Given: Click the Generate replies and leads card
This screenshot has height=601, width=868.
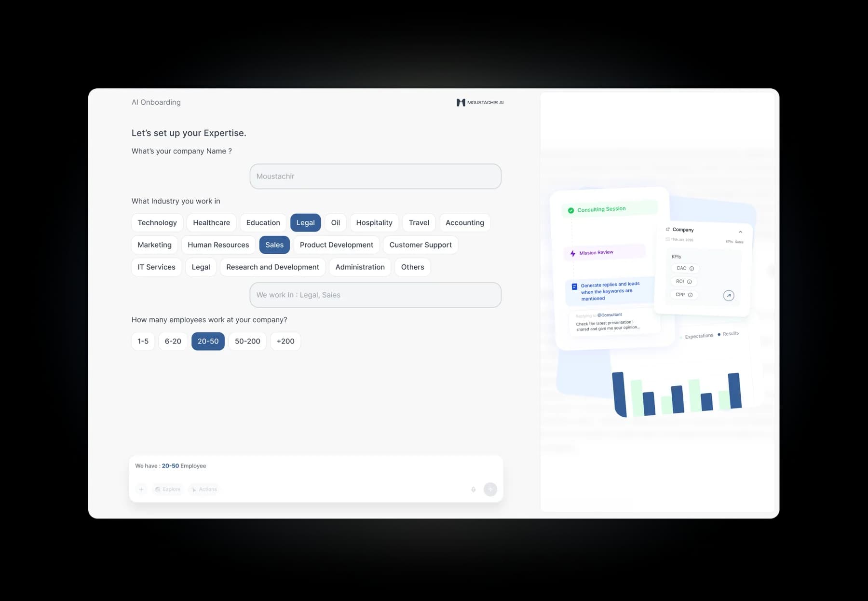Looking at the screenshot, I should pos(610,291).
